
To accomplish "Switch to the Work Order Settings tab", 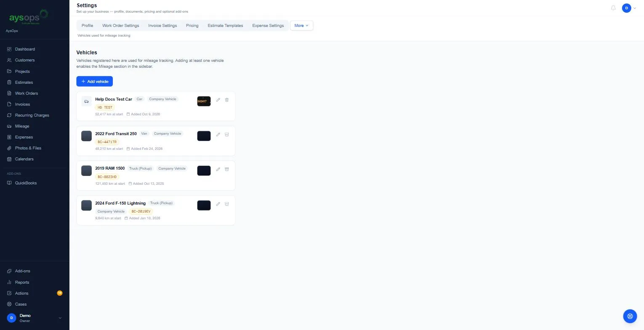I will [x=120, y=26].
